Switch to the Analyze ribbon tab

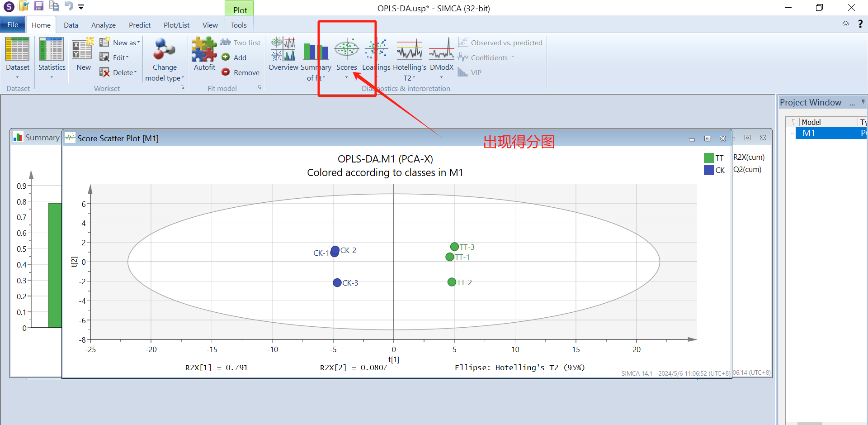point(103,25)
